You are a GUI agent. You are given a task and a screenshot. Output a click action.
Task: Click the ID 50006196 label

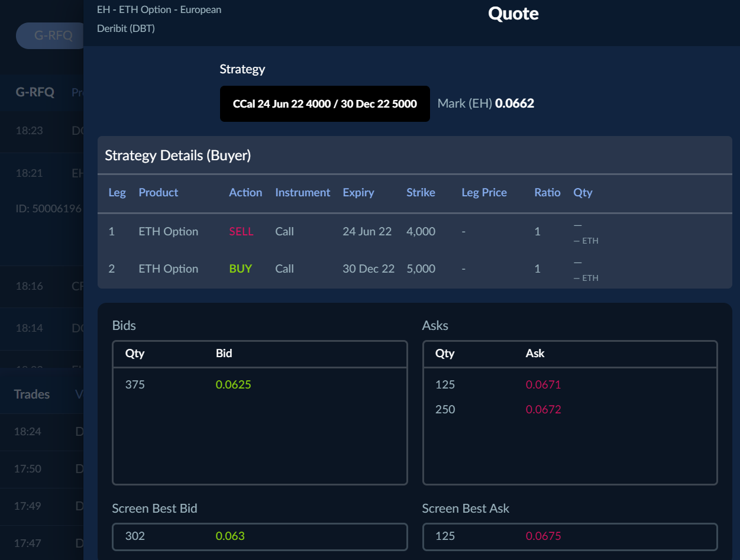pyautogui.click(x=49, y=209)
